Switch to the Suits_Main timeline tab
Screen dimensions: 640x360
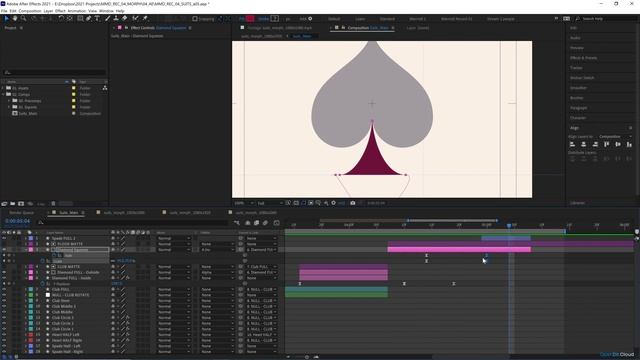[x=68, y=213]
